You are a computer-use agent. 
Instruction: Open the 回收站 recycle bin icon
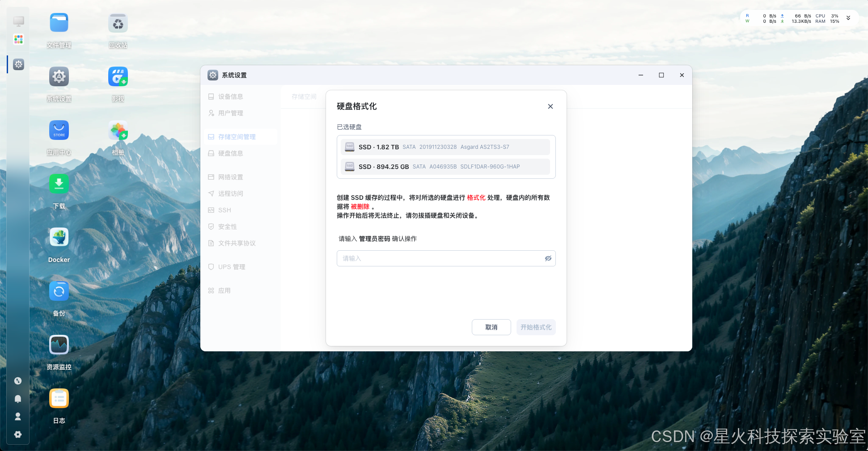[118, 23]
